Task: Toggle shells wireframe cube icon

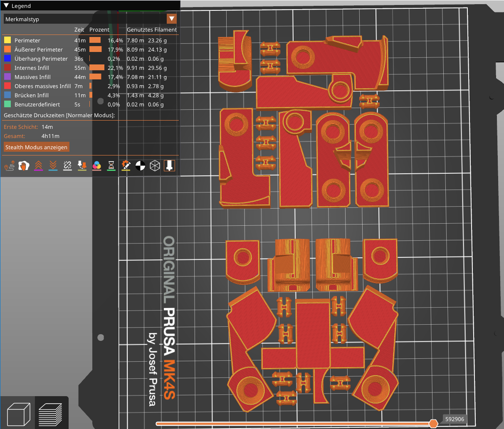Action: [155, 166]
